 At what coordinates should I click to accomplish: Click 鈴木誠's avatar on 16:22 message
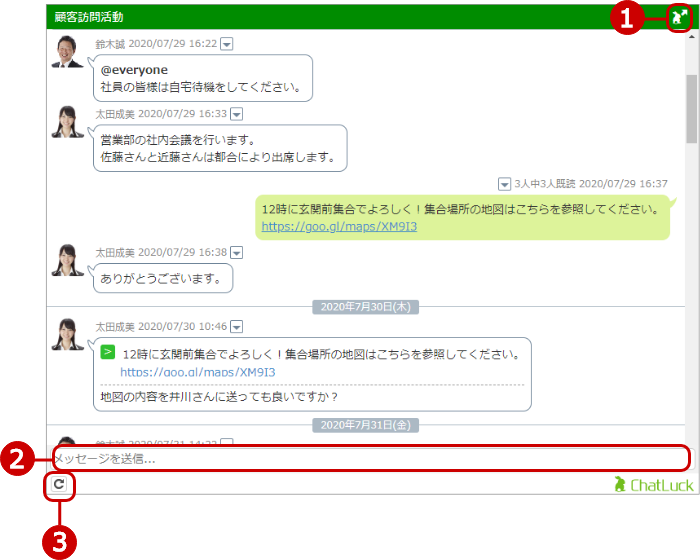click(67, 51)
